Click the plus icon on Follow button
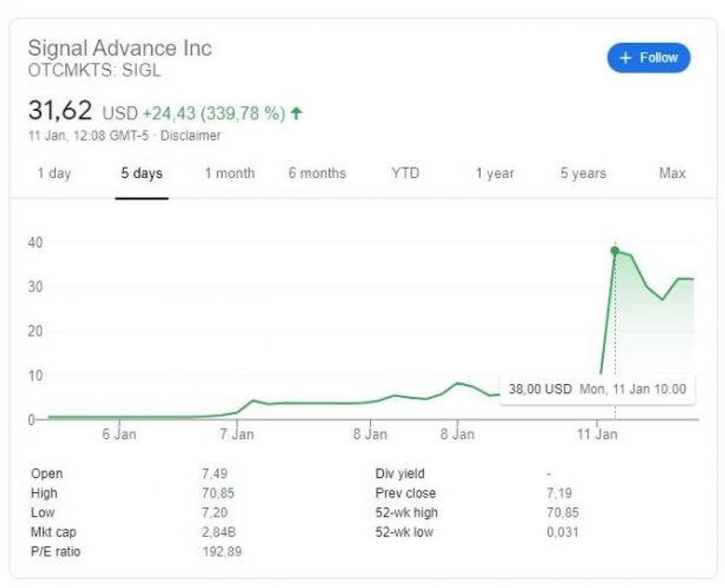This screenshot has height=588, width=725. click(x=624, y=57)
